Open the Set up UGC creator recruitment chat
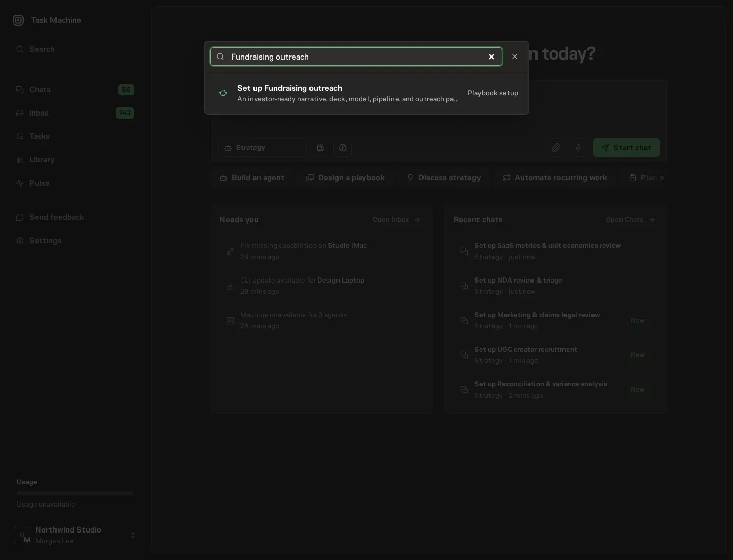Viewport: 733px width, 560px height. [x=556, y=355]
